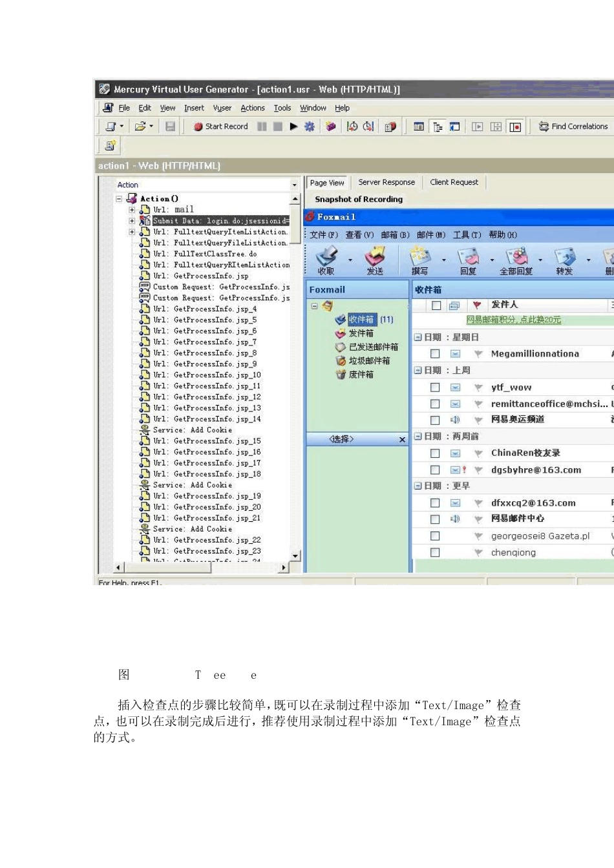The image size is (614, 868).
Task: Click 网易邮箱积分 promo link
Action: tap(514, 320)
